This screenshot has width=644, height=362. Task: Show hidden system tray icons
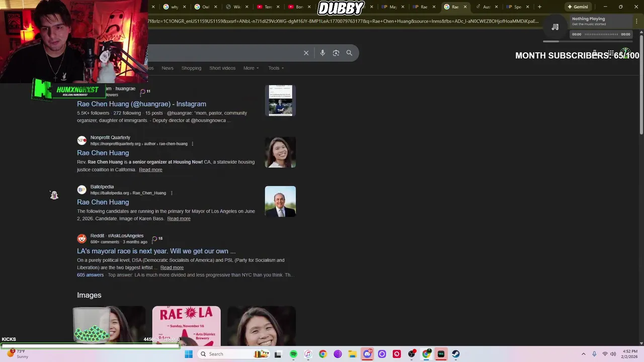click(x=584, y=354)
